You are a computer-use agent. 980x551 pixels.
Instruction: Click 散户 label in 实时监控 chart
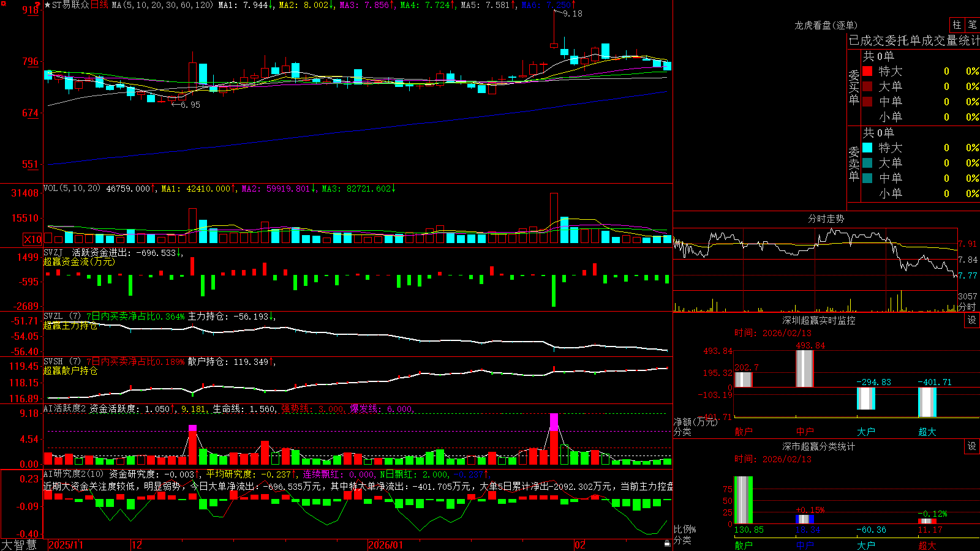(x=743, y=432)
